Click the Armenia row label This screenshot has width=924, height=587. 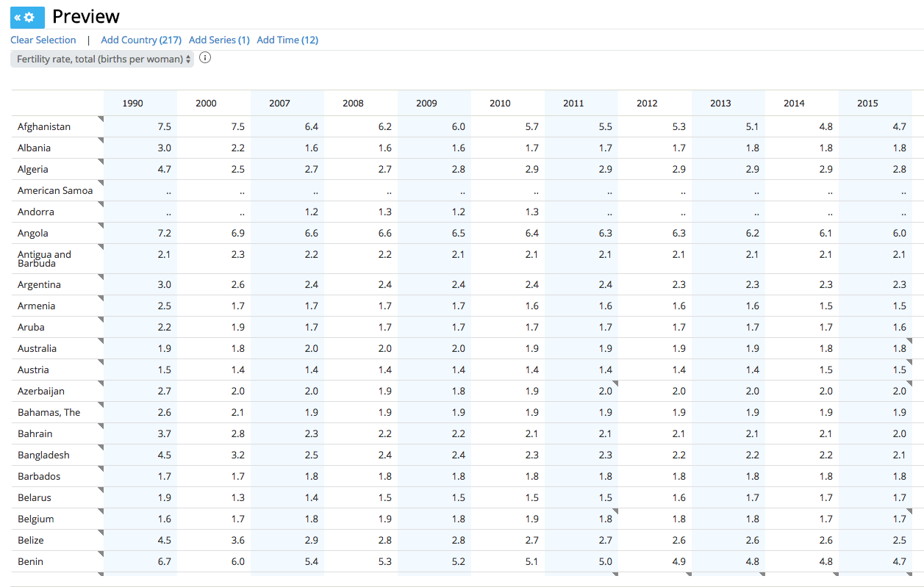coord(37,306)
